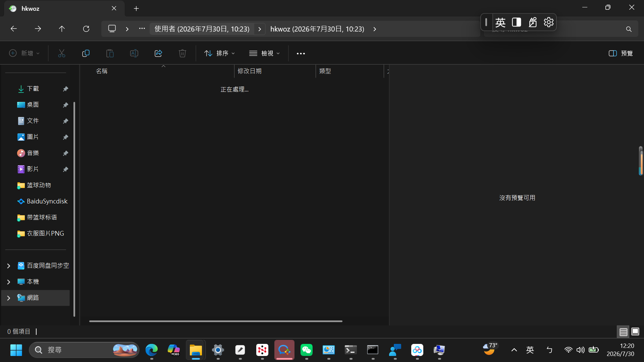Click the PC monitor icon in address bar
This screenshot has width=644, height=362.
112,29
